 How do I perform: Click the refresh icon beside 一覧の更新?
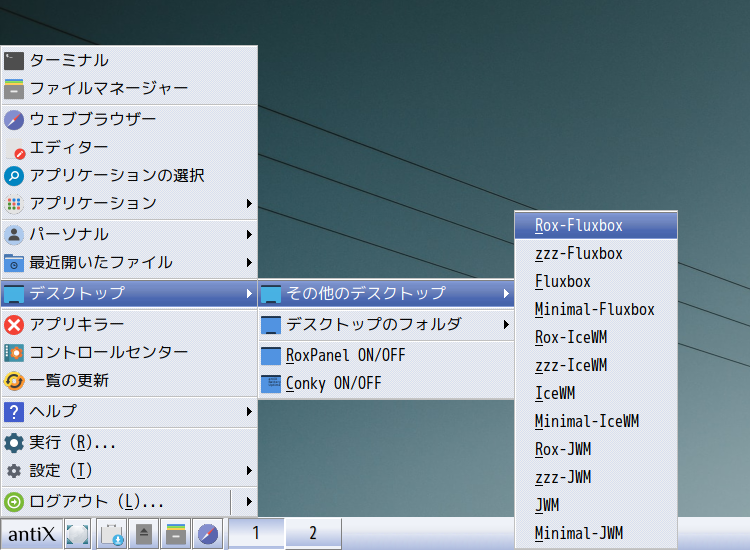[14, 381]
